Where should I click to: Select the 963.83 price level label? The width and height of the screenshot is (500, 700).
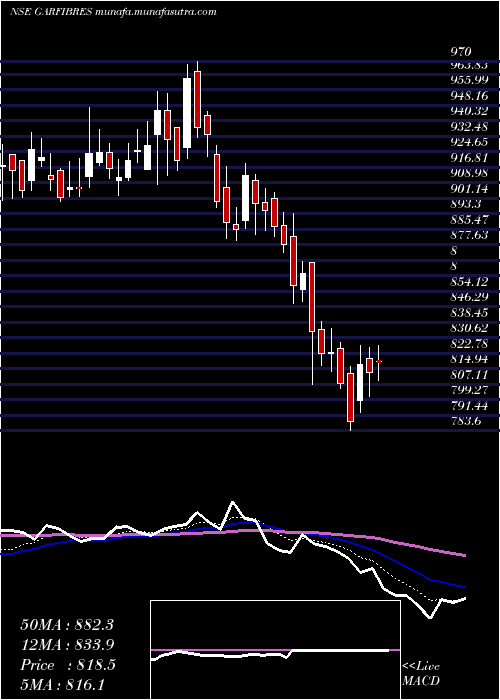pyautogui.click(x=469, y=65)
